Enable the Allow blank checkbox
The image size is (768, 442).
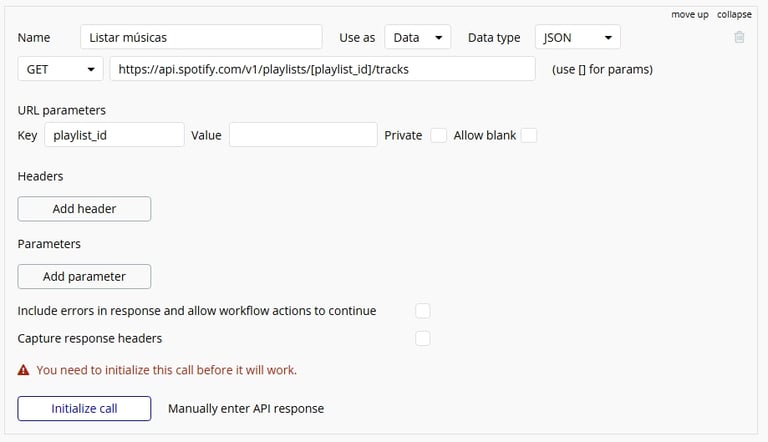(528, 135)
